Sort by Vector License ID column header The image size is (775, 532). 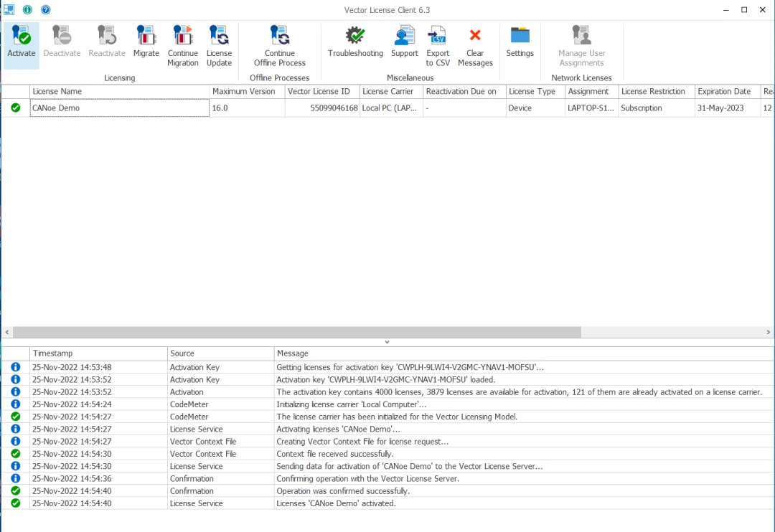321,91
